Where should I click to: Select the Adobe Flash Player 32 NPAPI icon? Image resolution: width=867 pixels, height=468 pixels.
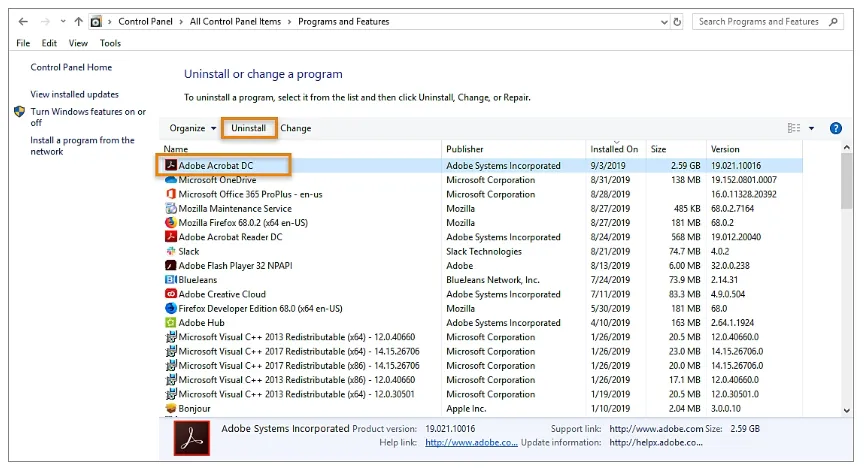(x=171, y=266)
